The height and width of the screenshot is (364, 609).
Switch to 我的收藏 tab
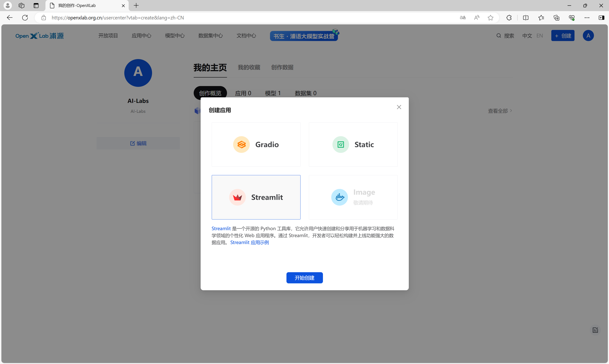click(249, 67)
